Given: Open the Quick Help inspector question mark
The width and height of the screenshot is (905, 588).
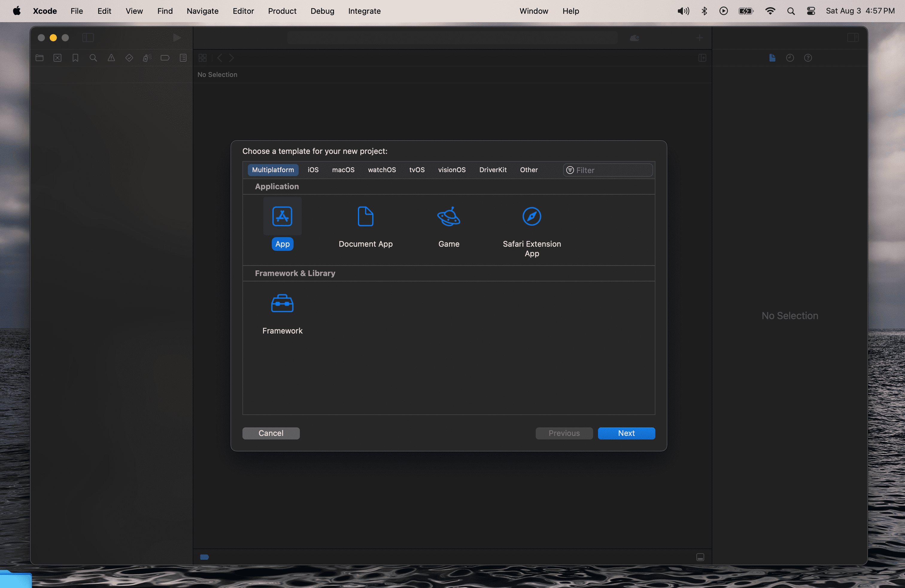Looking at the screenshot, I should (808, 58).
